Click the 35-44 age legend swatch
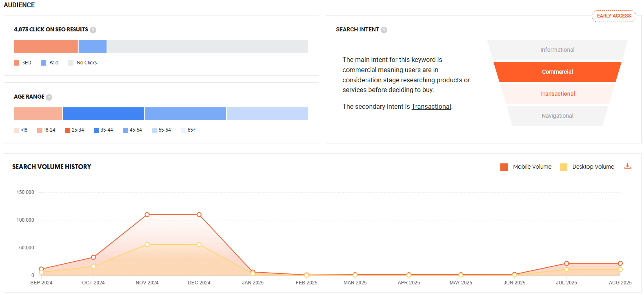This screenshot has width=644, height=295. pyautogui.click(x=96, y=130)
